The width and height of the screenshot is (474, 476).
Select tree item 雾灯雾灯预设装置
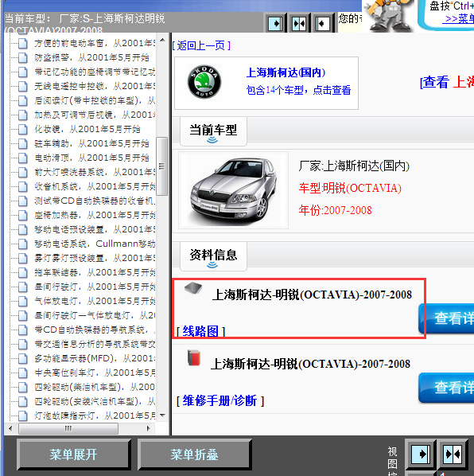(x=95, y=258)
